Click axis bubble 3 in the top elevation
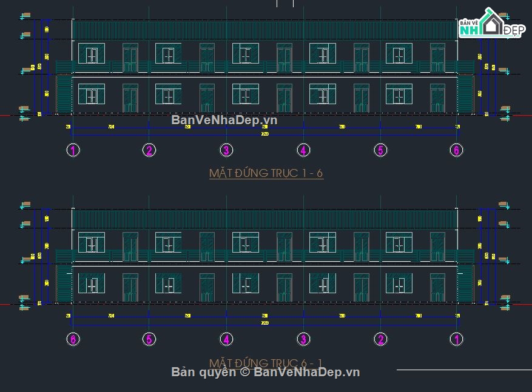The width and height of the screenshot is (532, 392). pyautogui.click(x=226, y=150)
